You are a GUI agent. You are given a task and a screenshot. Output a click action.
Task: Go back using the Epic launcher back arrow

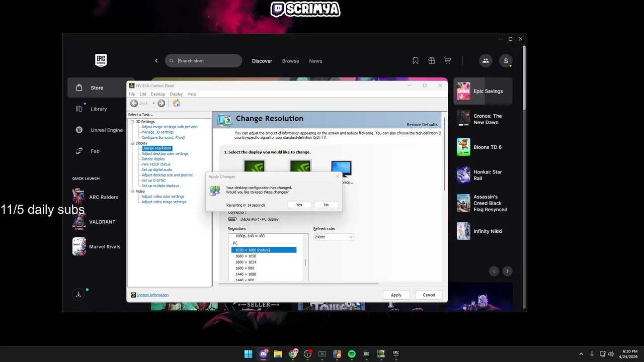156,61
